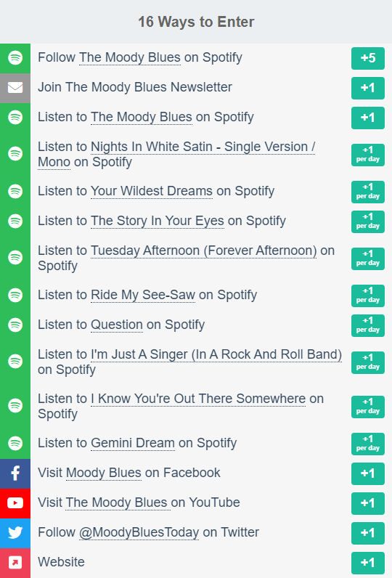Viewport: 392px width, 578px height.
Task: Open The Story In Your Eyes link
Action: (158, 221)
